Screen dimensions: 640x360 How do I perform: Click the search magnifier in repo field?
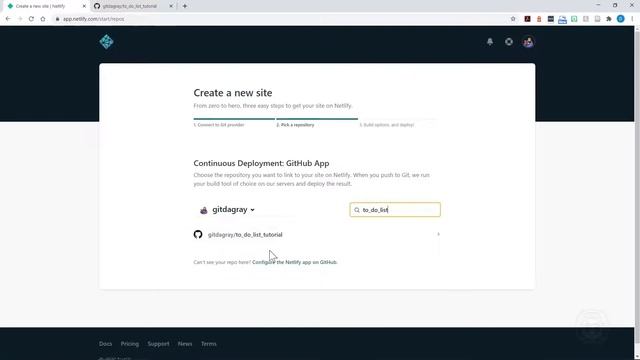pos(357,210)
